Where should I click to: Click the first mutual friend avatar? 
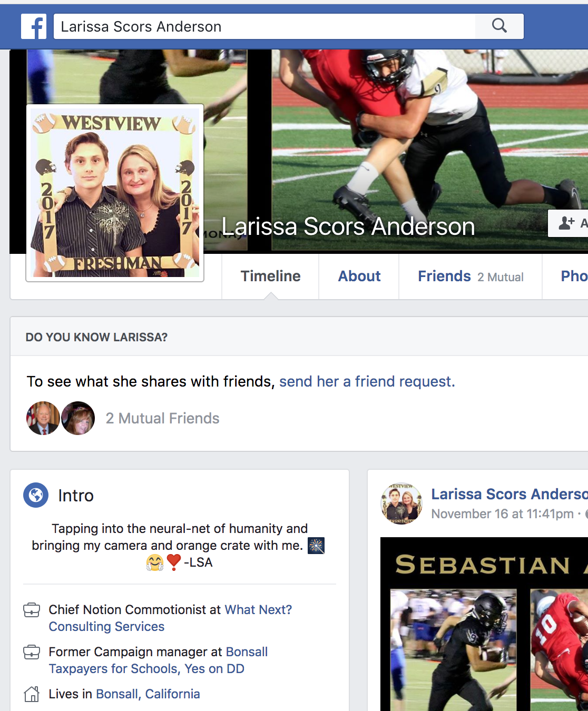click(43, 418)
